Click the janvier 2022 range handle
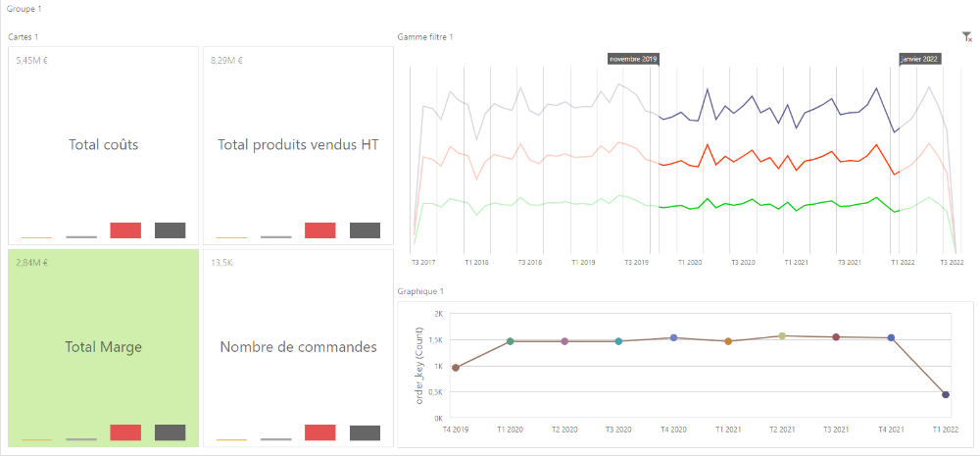This screenshot has height=456, width=980. 919,59
